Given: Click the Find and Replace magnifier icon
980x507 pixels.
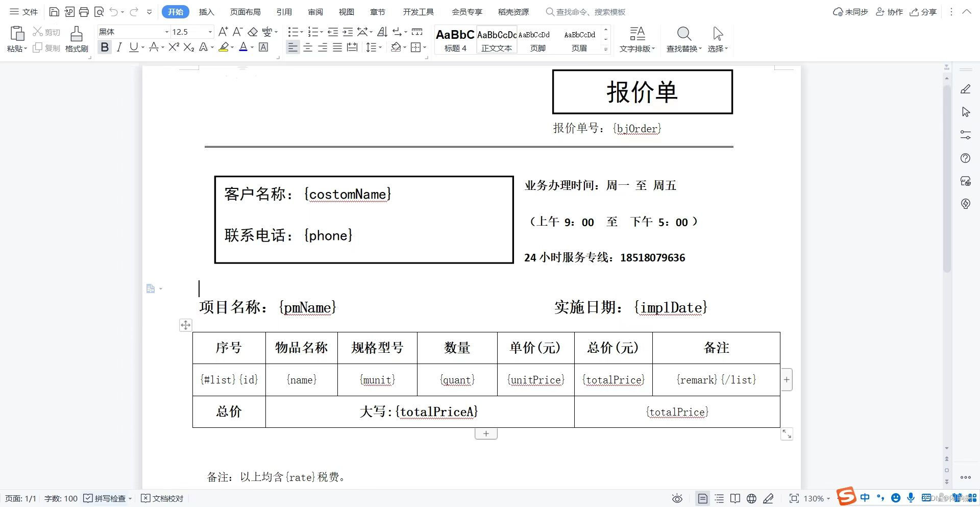Looking at the screenshot, I should tap(684, 34).
